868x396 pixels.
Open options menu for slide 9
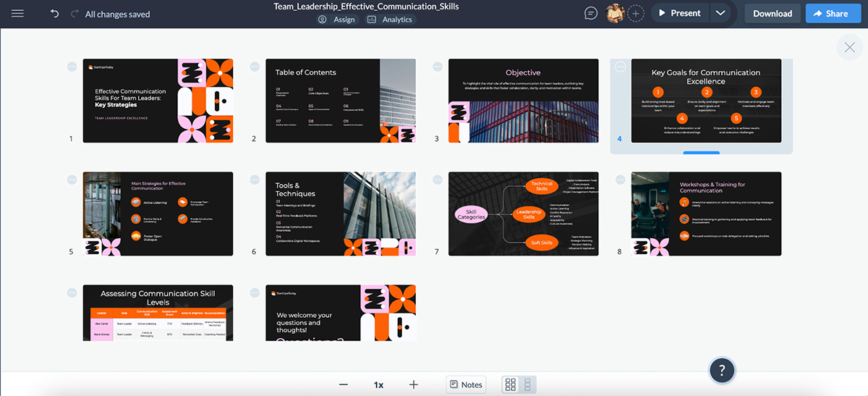[72, 292]
